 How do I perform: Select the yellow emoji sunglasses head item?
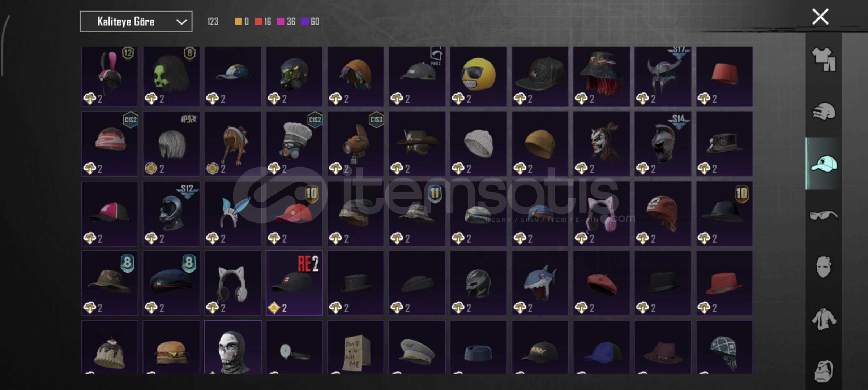[x=478, y=76]
